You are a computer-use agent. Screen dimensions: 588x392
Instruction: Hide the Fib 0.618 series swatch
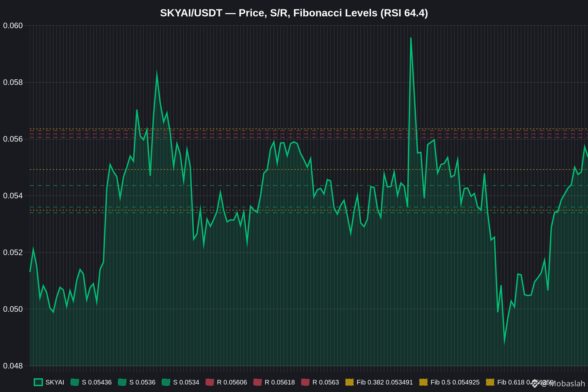click(490, 382)
